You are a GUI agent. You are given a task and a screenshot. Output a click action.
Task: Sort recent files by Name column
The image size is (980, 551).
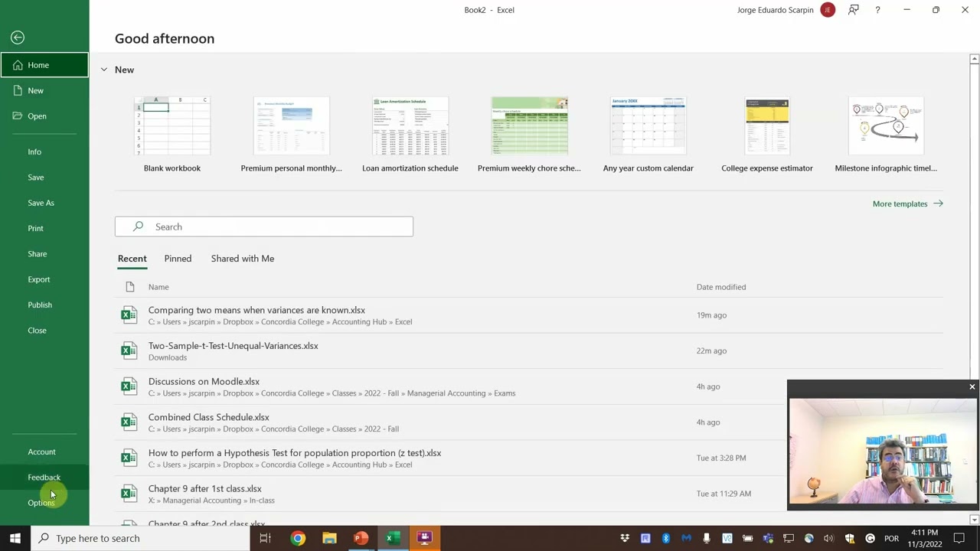click(x=158, y=287)
